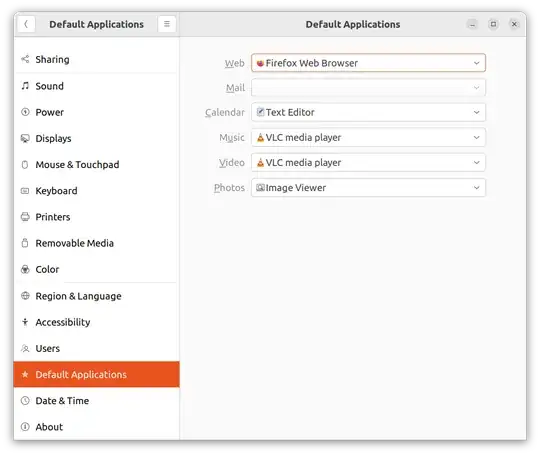Open the Web default browser dropdown
This screenshot has height=455, width=540.
(368, 63)
